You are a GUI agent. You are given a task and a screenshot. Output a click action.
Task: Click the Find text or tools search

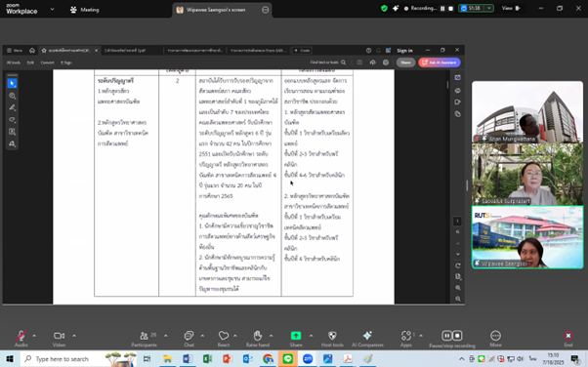coord(328,62)
